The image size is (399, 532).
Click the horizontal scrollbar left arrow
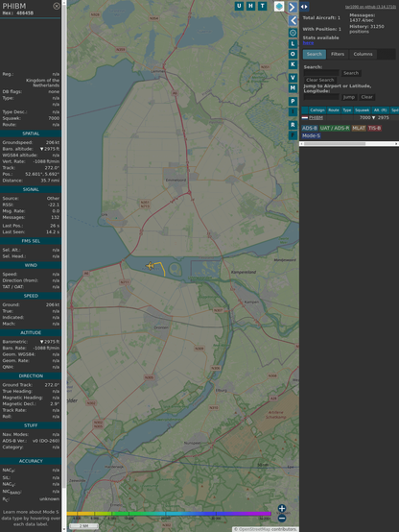301,144
